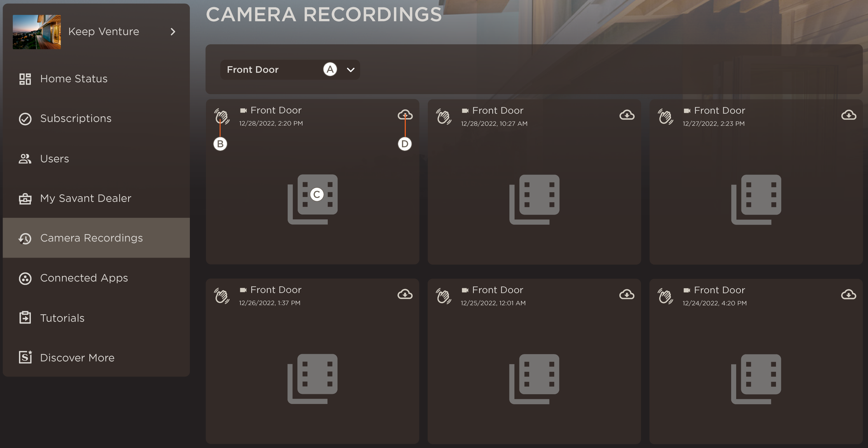Click motion hand icon on 12/27/2022 recording

665,117
